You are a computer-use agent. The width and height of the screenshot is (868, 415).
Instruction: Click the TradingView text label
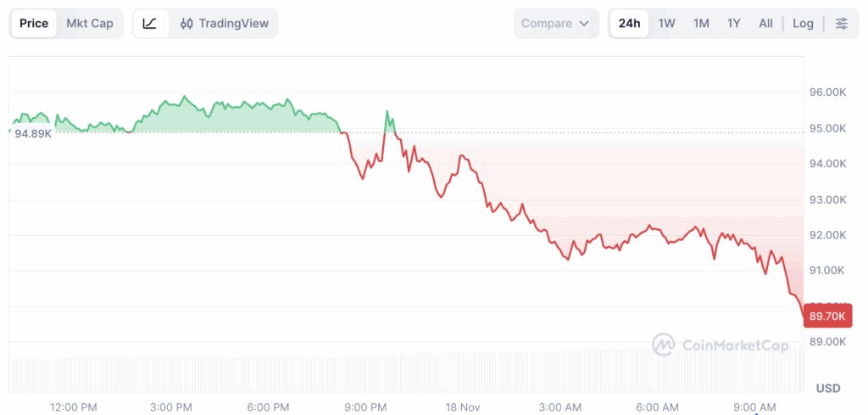[233, 24]
